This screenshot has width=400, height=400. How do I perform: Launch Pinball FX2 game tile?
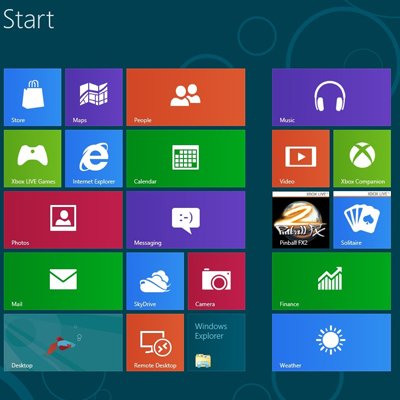[301, 220]
